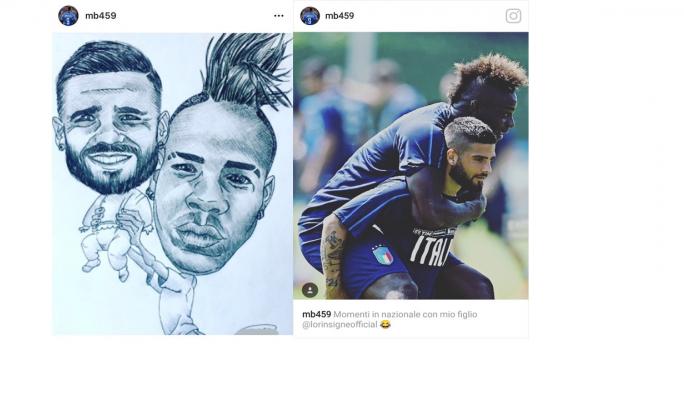
Task: Open mb459 username above the caricature drawing
Action: coord(101,16)
